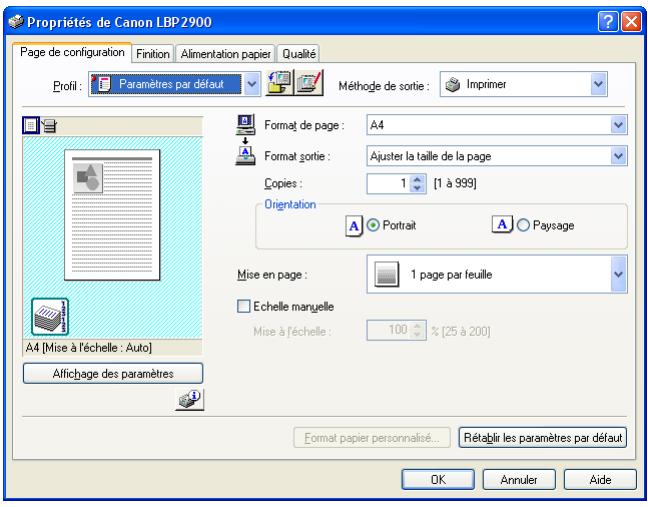Image resolution: width=648 pixels, height=507 pixels.
Task: Close the printer properties dialog
Action: click(631, 21)
